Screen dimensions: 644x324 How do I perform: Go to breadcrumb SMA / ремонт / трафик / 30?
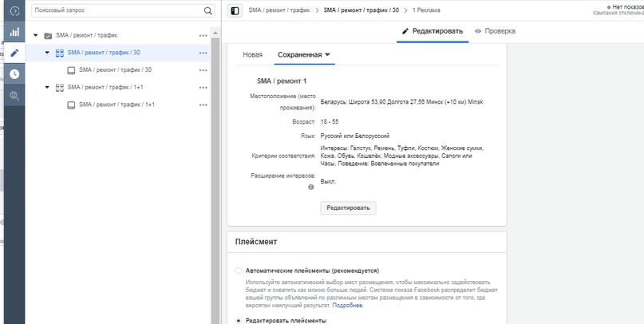[361, 10]
